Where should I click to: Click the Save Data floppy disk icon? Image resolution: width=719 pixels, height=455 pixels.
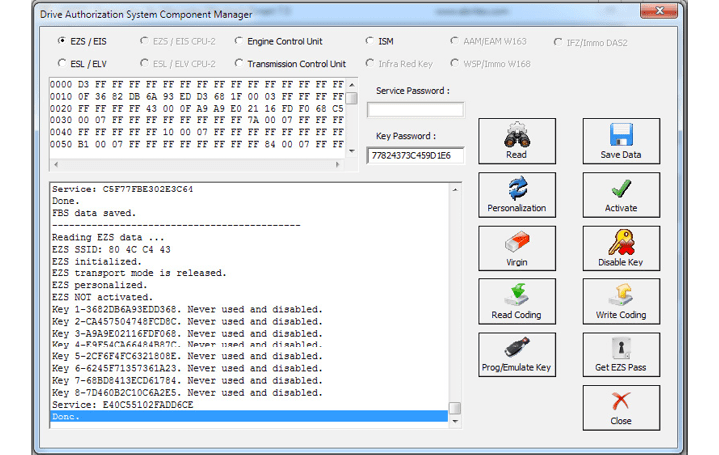(620, 135)
